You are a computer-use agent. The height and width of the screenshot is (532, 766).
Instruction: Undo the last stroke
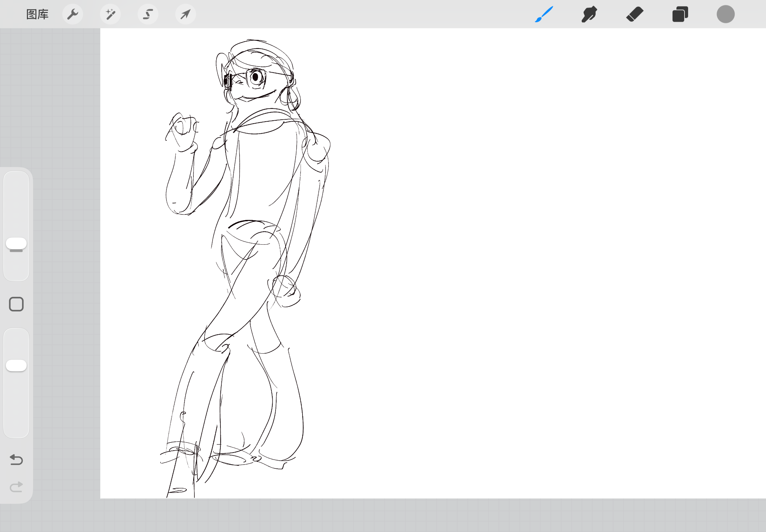click(16, 460)
